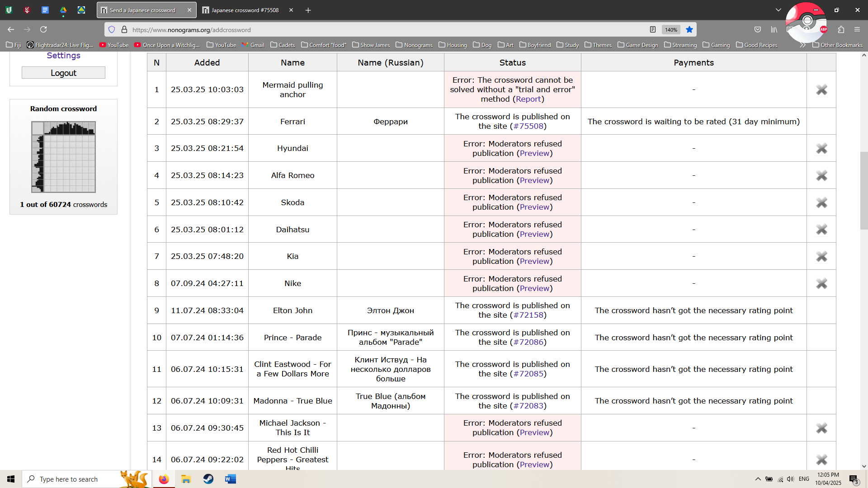Click the tracking protection shield icon
Image resolution: width=868 pixels, height=488 pixels.
click(x=112, y=29)
